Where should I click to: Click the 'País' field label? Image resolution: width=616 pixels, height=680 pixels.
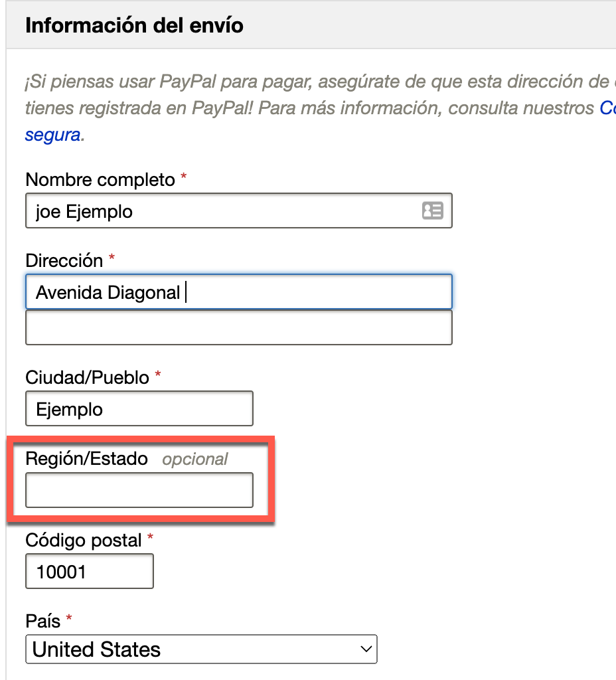[42, 621]
